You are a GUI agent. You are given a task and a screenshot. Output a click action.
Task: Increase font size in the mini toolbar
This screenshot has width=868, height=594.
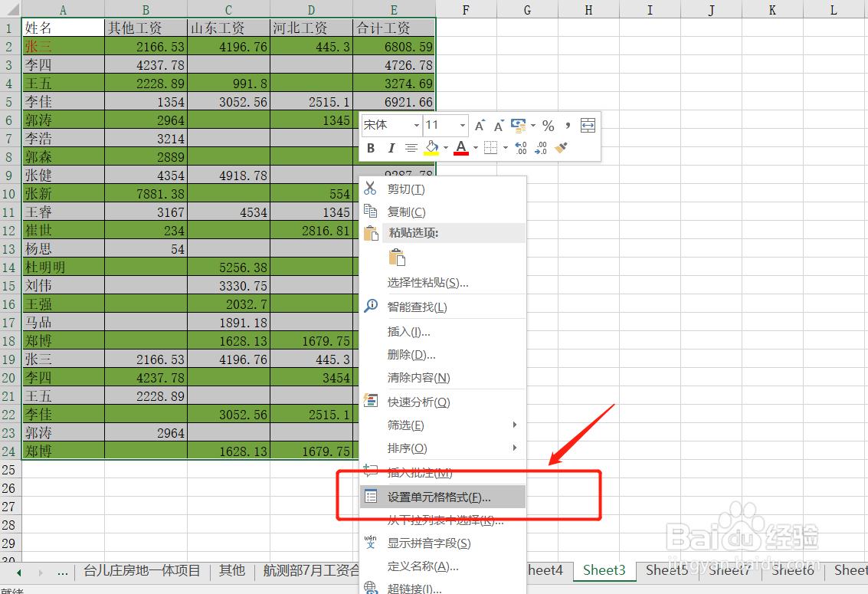click(480, 126)
